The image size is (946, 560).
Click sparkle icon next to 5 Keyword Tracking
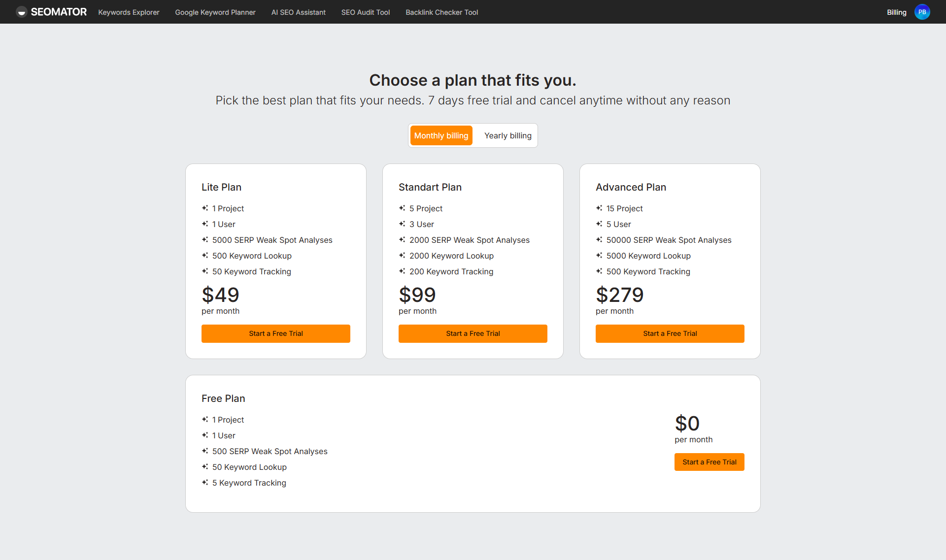(x=205, y=483)
